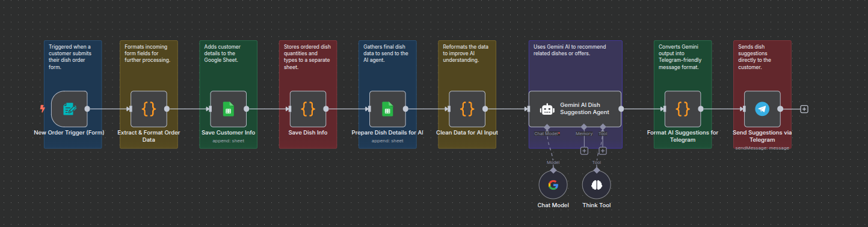Open the Save Customer Info Google Sheets node

228,109
